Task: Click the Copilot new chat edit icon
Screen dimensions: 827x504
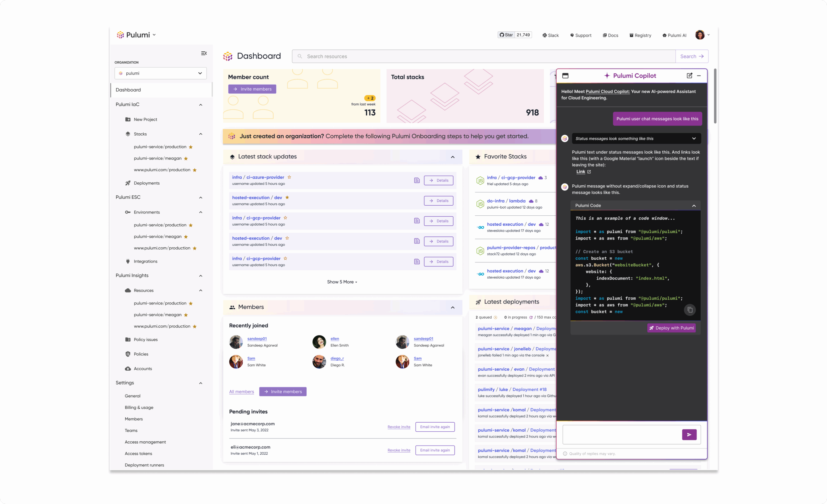Action: pyautogui.click(x=689, y=76)
